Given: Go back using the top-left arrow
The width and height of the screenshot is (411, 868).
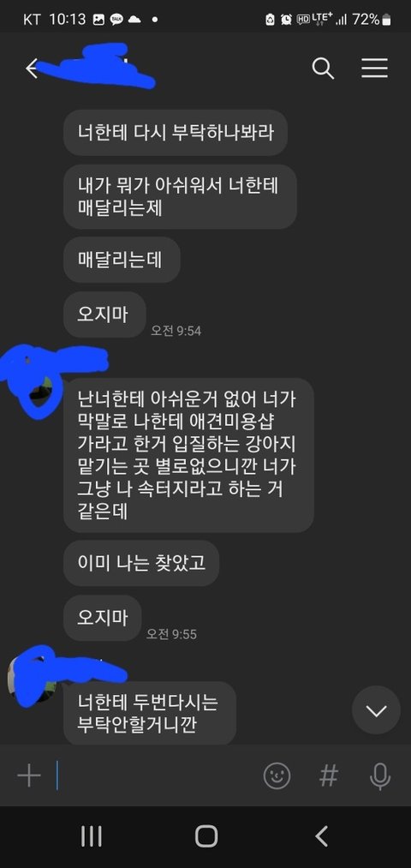Looking at the screenshot, I should click(x=32, y=69).
